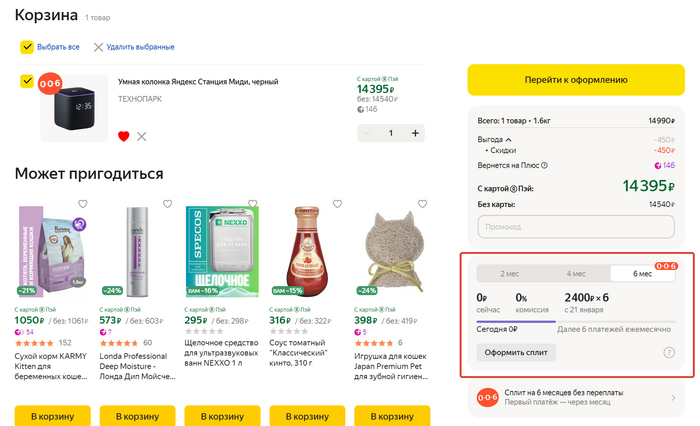700x426 pixels.
Task: Remove the Yandex Station from favorites (red heart)
Action: pyautogui.click(x=124, y=136)
